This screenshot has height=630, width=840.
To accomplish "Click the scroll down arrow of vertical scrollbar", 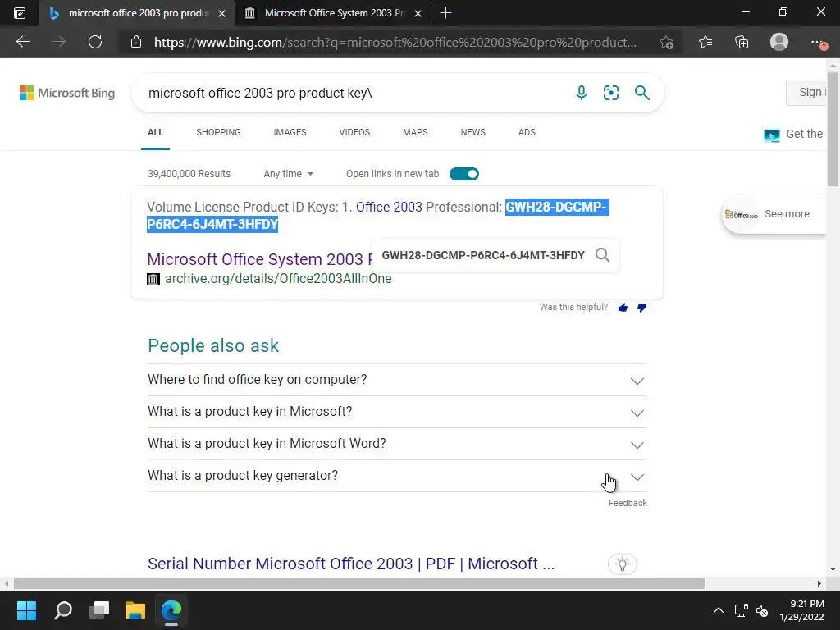I will click(x=833, y=569).
